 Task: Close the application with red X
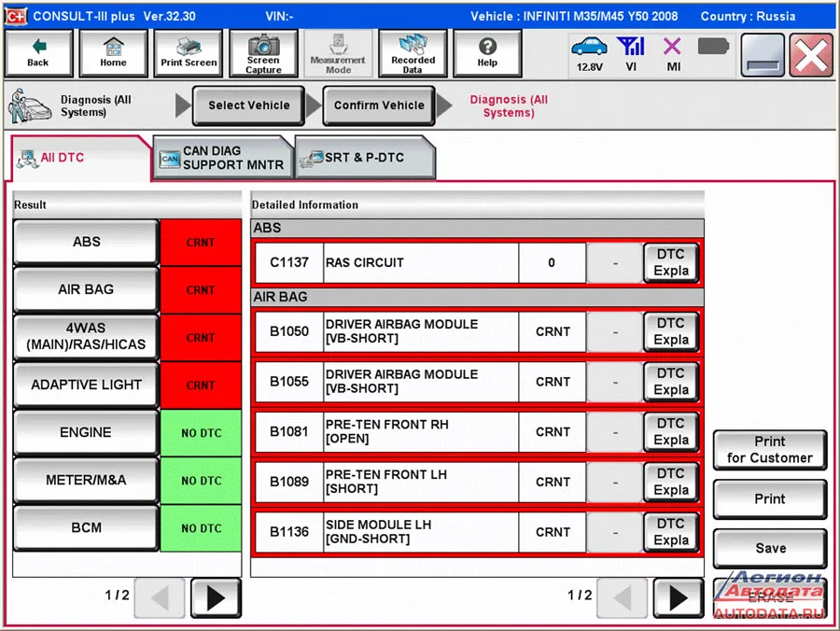[x=811, y=55]
